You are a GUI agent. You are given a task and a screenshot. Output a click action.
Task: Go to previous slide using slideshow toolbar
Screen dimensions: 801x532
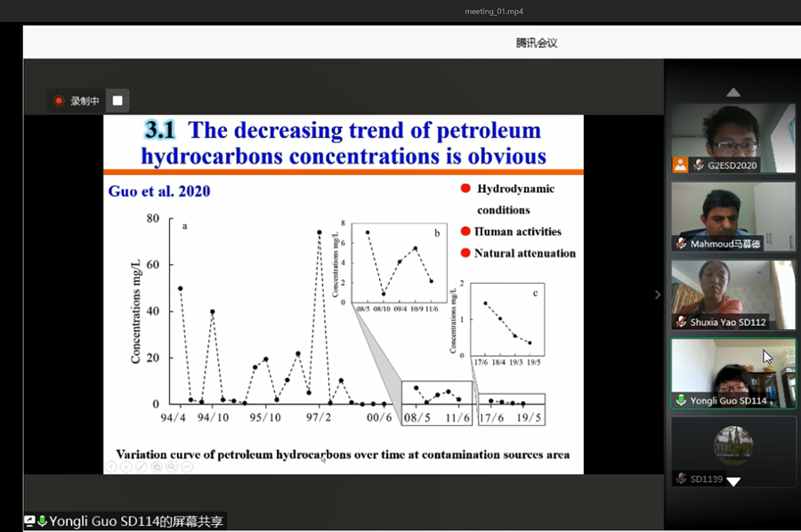pos(111,467)
